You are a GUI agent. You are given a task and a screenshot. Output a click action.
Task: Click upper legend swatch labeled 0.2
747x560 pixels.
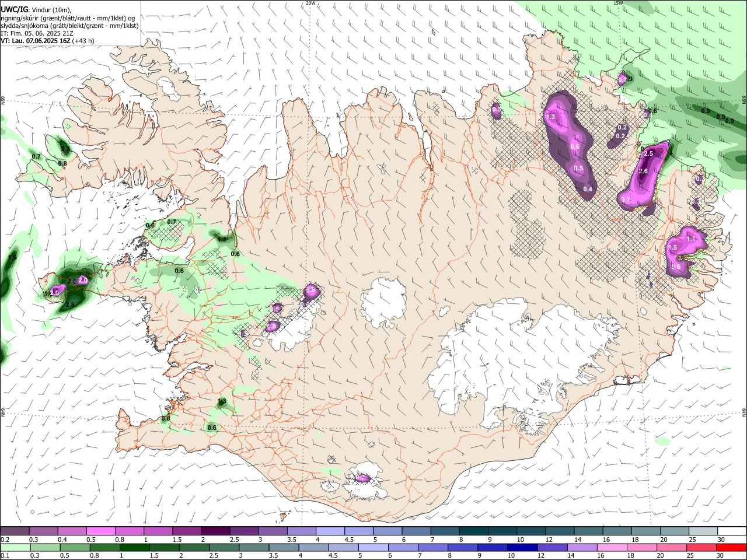(15, 531)
